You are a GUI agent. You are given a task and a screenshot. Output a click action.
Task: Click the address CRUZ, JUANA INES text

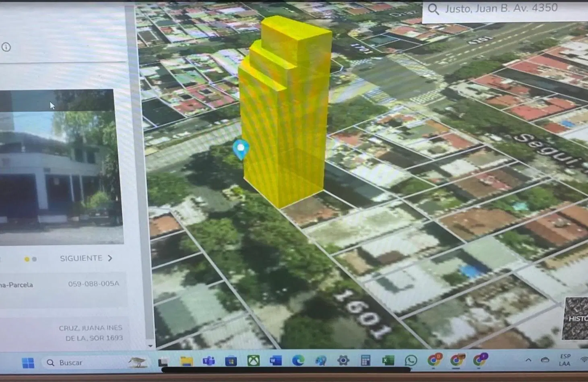pos(91,333)
